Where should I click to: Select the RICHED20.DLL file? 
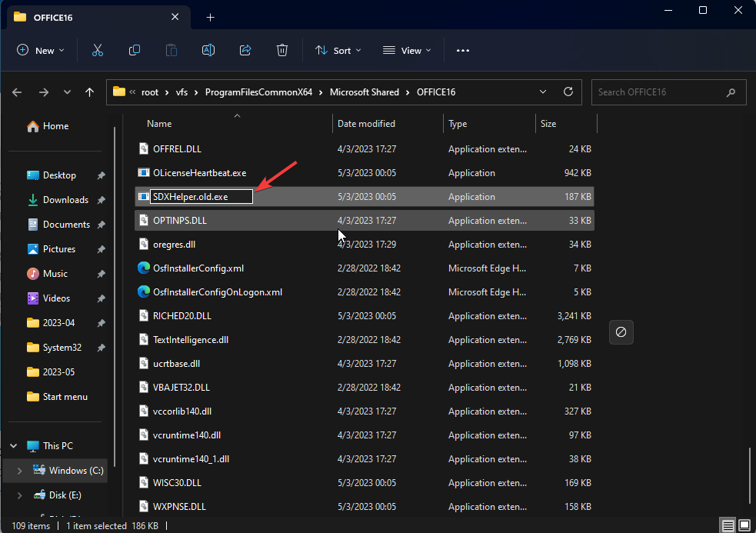364,316
